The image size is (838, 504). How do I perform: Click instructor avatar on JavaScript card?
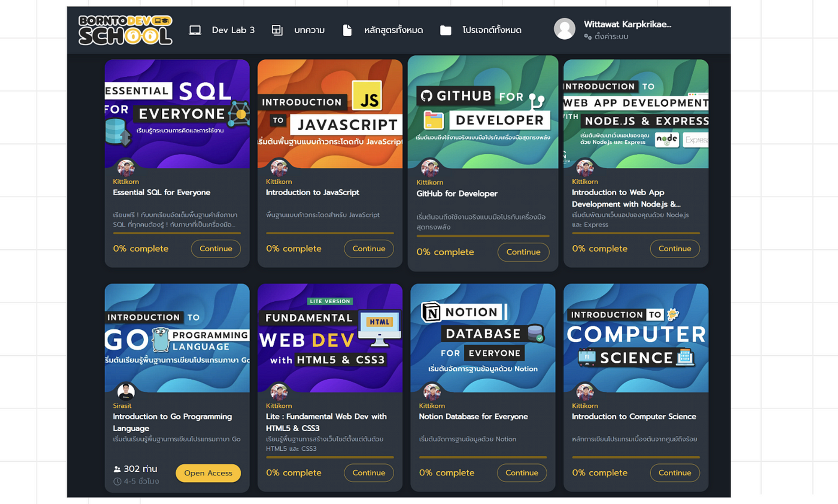coord(279,168)
